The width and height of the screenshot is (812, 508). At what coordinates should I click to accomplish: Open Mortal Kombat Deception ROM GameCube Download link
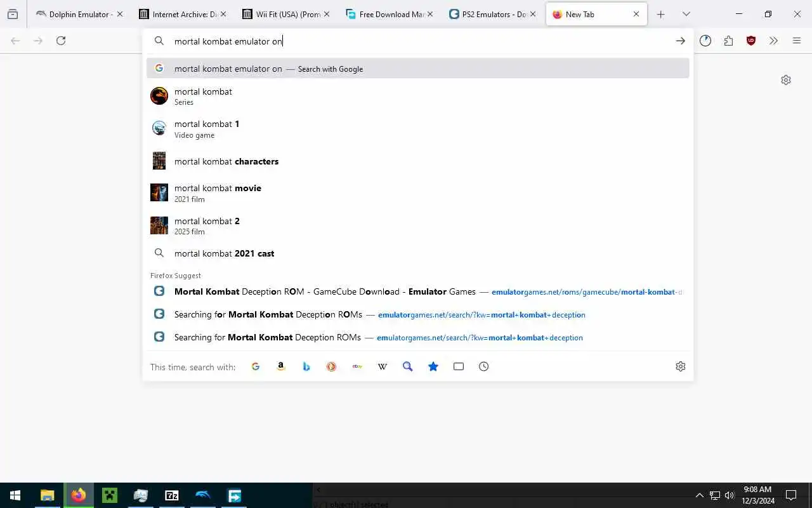pos(417,291)
